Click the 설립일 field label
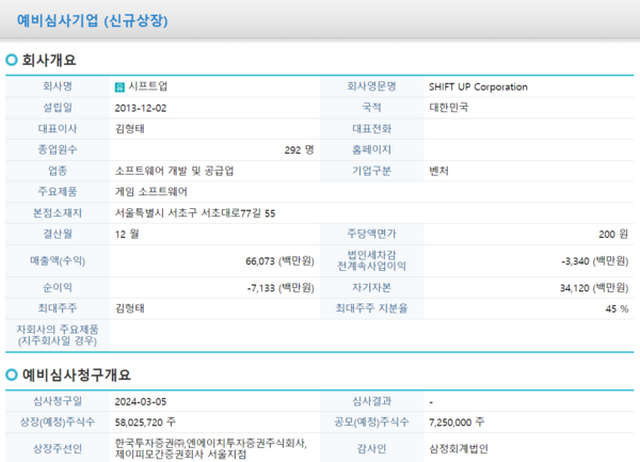Screen dimensions: 640x462 [57, 108]
